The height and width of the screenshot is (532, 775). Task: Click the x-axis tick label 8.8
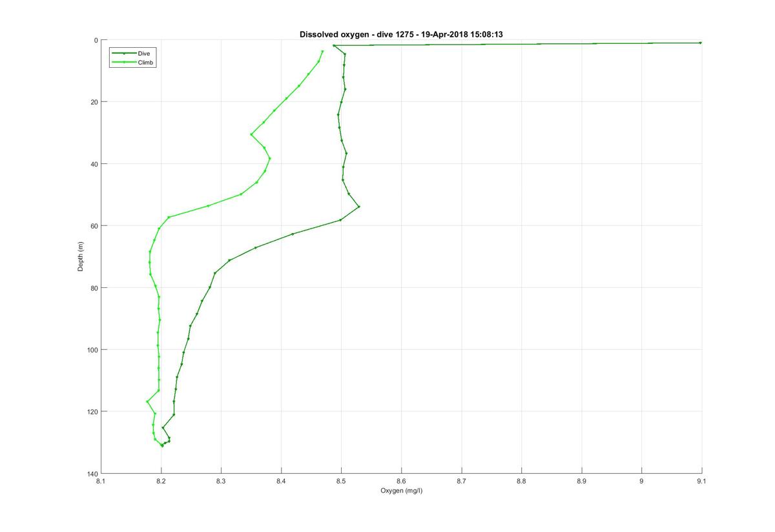pos(522,481)
